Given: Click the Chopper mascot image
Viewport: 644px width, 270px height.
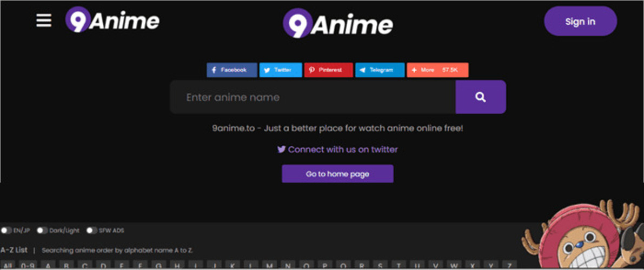Looking at the screenshot, I should (x=582, y=235).
